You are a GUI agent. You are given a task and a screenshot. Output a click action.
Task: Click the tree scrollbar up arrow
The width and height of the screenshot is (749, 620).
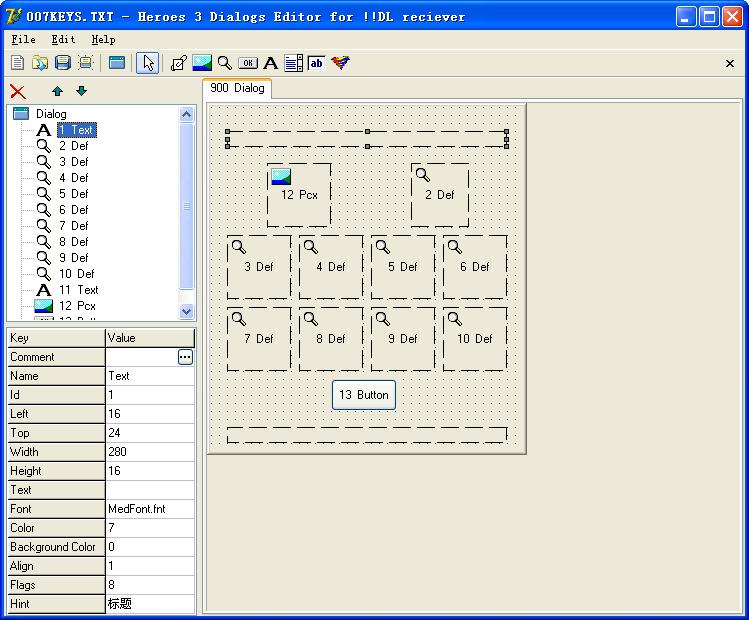tap(186, 114)
